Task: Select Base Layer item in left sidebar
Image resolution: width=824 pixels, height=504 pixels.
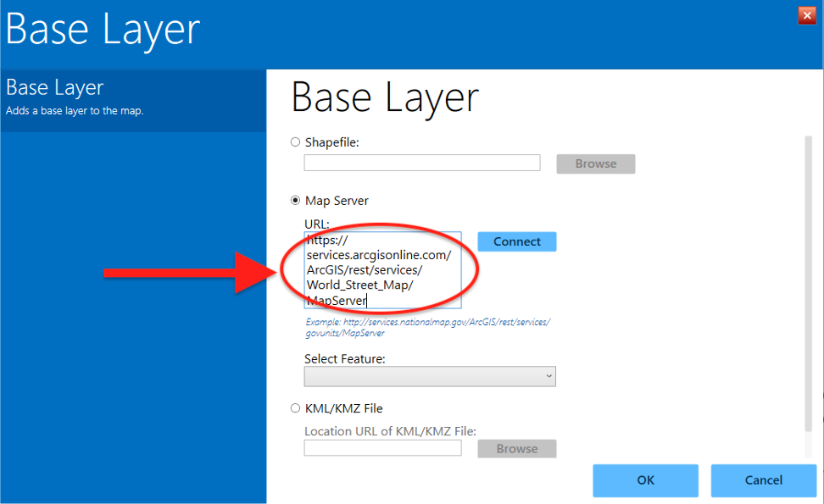Action: point(133,100)
